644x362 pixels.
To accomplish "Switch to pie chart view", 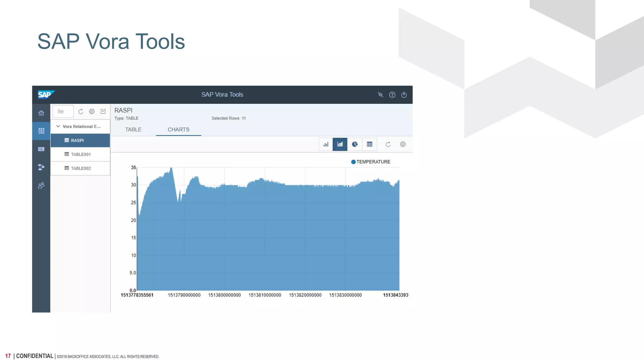I will click(x=355, y=144).
